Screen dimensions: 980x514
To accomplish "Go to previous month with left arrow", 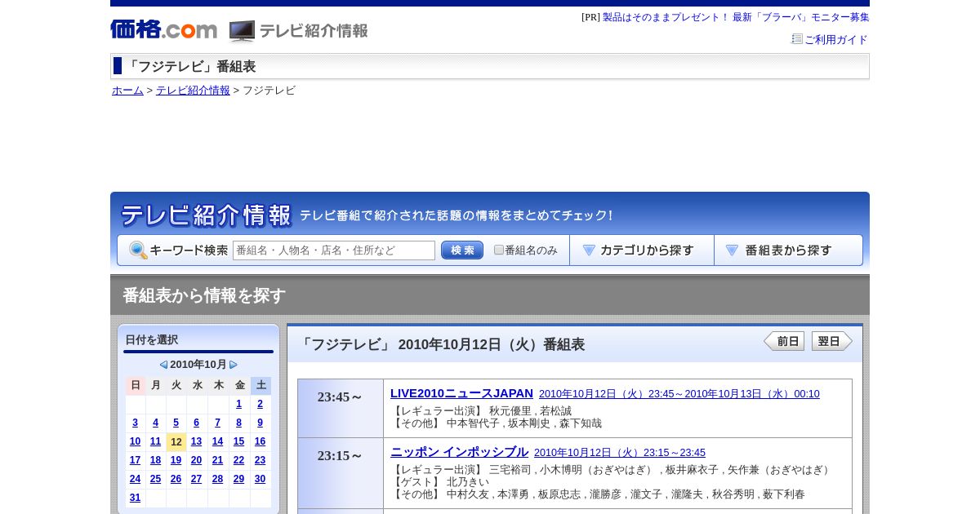I will coord(163,365).
